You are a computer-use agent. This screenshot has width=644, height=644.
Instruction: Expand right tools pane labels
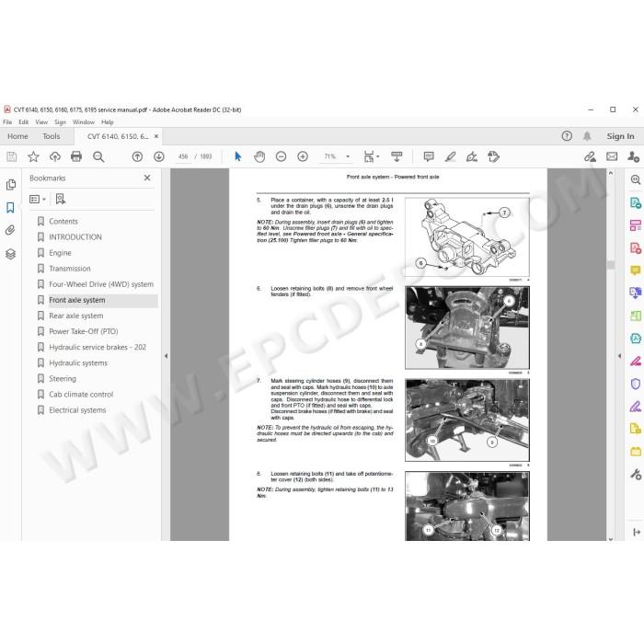637,533
